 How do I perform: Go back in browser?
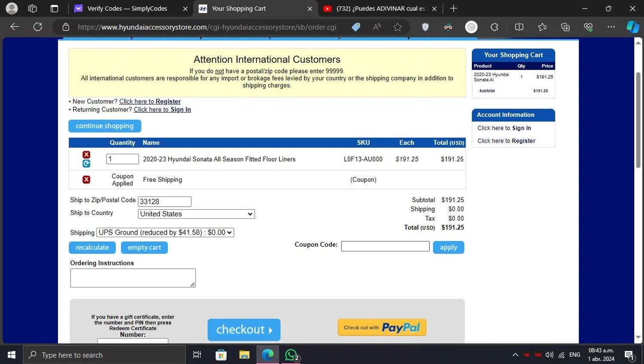pyautogui.click(x=15, y=27)
